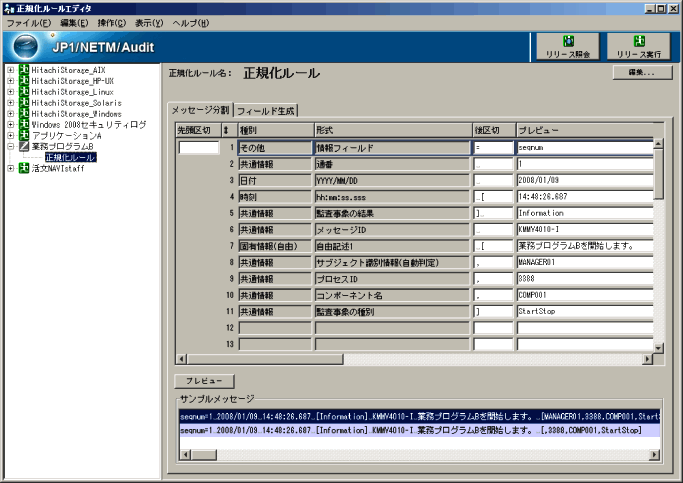Click the Windows 2008セキュリティログ product icon
683x483 pixels.
coord(23,125)
